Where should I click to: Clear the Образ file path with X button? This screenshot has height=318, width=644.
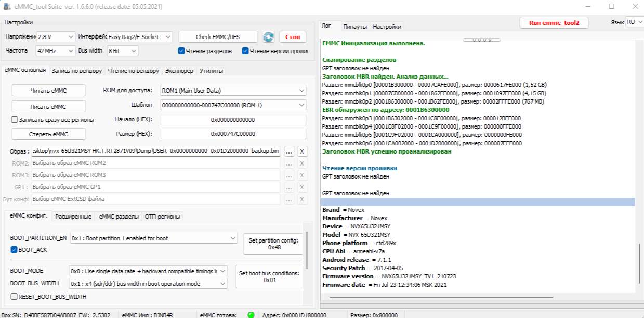click(x=302, y=151)
